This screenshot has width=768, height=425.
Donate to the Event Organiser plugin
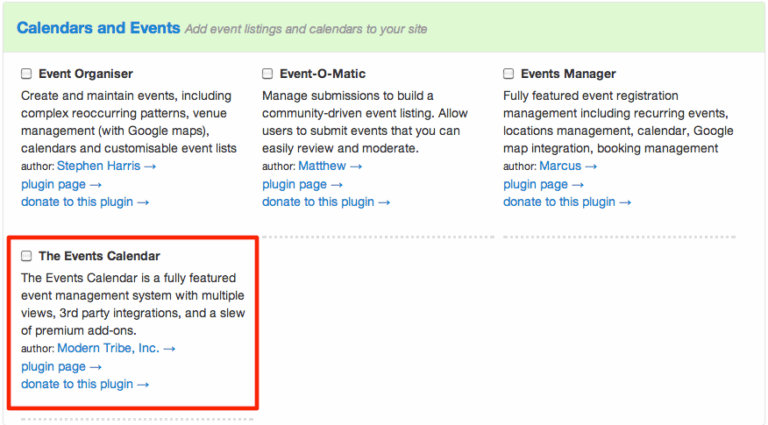click(x=85, y=202)
